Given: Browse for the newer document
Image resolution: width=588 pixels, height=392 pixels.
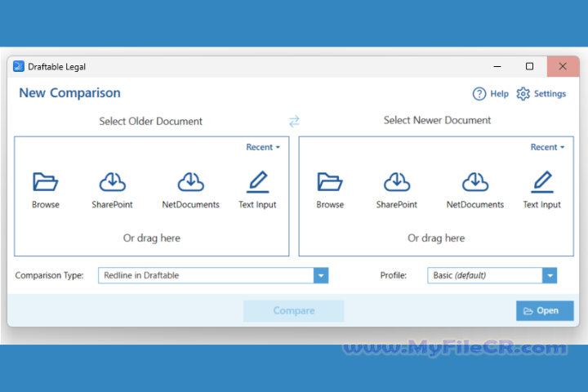Looking at the screenshot, I should tap(330, 190).
